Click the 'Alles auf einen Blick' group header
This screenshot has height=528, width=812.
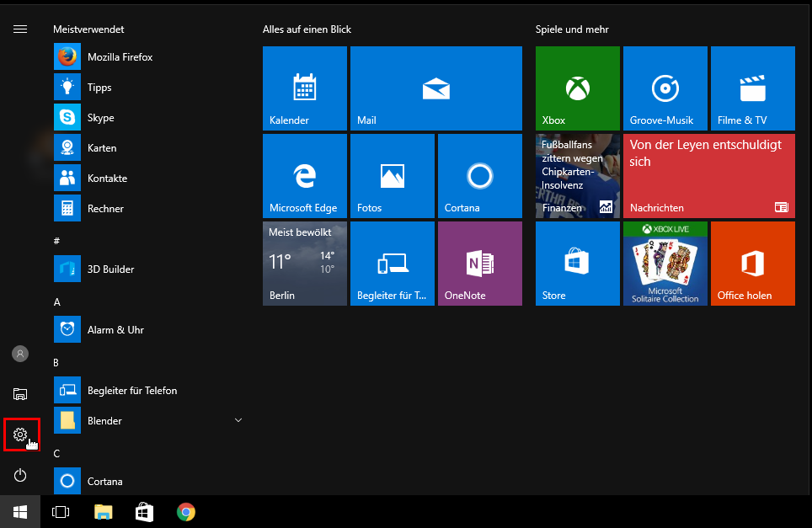click(307, 29)
